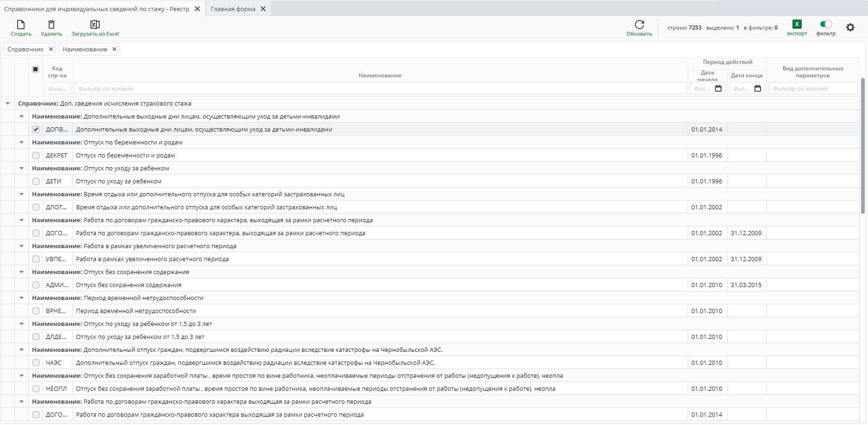Switch to the Главная форма tab

coord(233,9)
